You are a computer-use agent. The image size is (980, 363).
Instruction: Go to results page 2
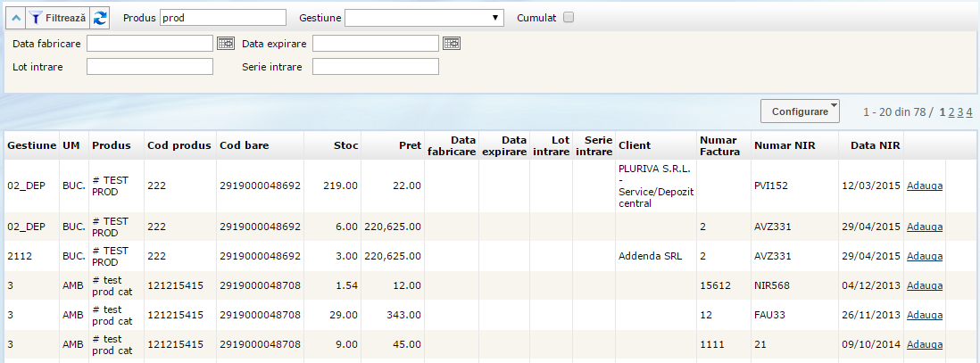click(951, 111)
